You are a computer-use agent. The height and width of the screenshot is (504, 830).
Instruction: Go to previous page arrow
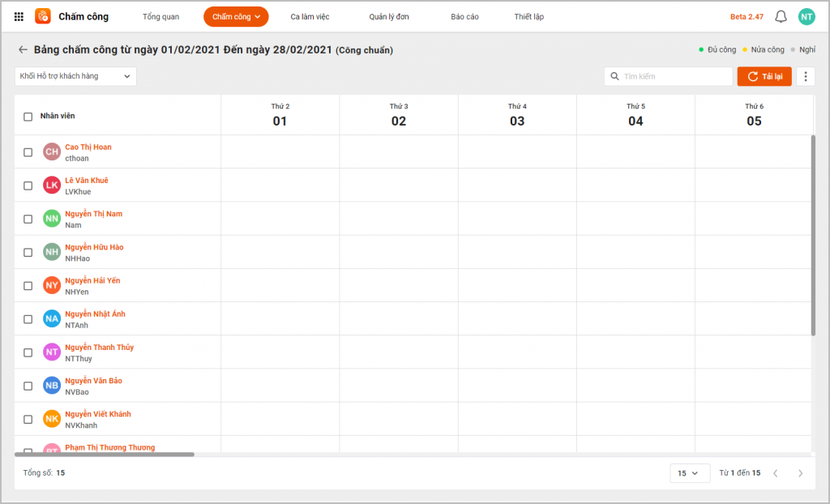point(775,473)
